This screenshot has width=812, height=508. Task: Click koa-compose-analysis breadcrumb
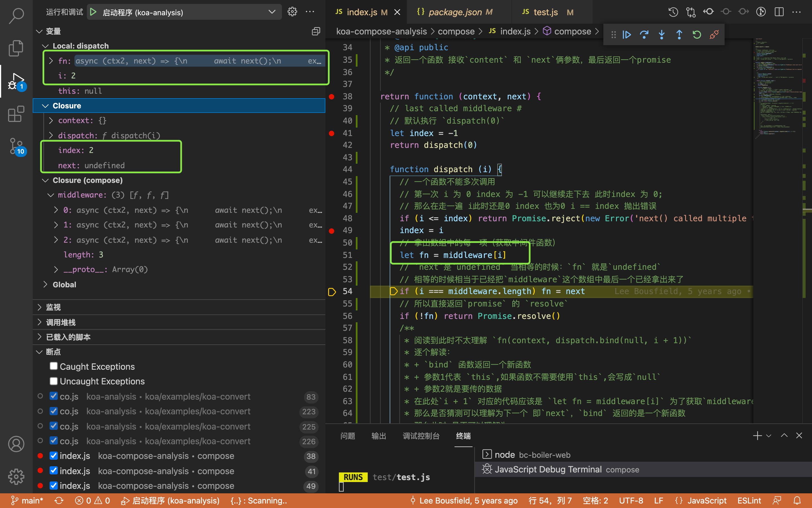pos(381,32)
